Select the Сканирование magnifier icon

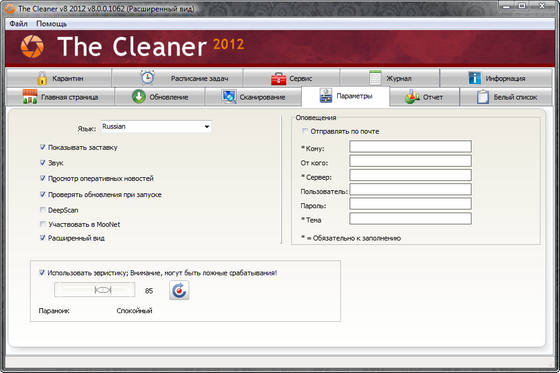pos(229,96)
